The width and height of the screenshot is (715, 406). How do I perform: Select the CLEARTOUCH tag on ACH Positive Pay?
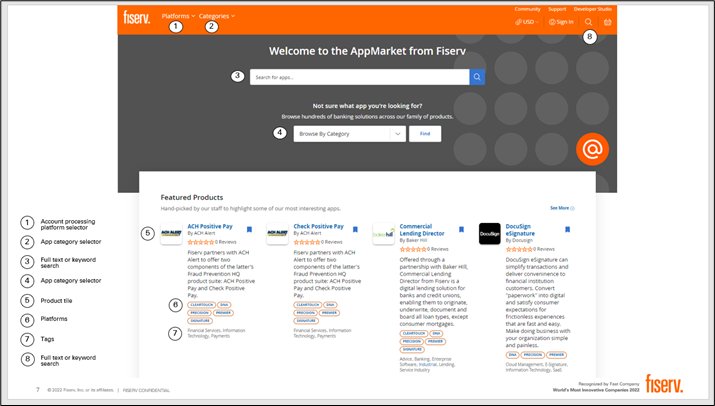(202, 305)
